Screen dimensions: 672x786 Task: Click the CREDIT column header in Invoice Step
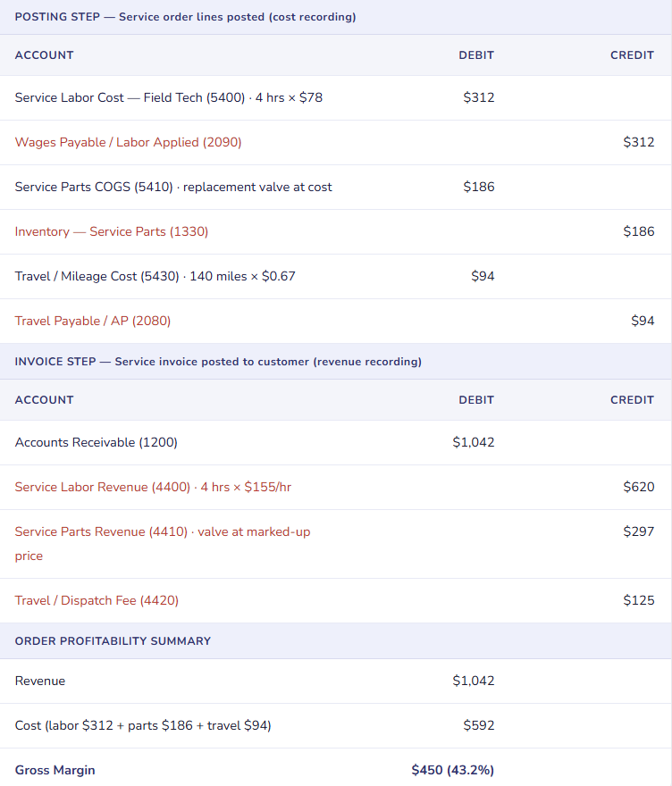coord(632,400)
